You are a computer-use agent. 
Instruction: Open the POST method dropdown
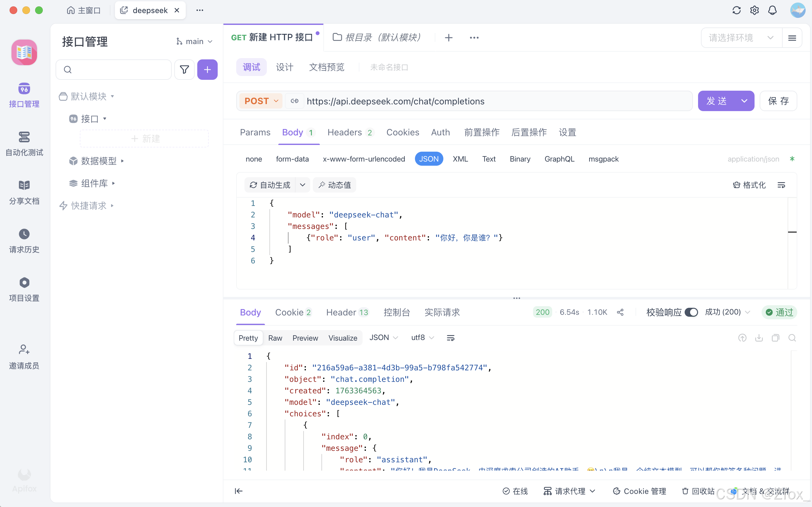point(261,101)
